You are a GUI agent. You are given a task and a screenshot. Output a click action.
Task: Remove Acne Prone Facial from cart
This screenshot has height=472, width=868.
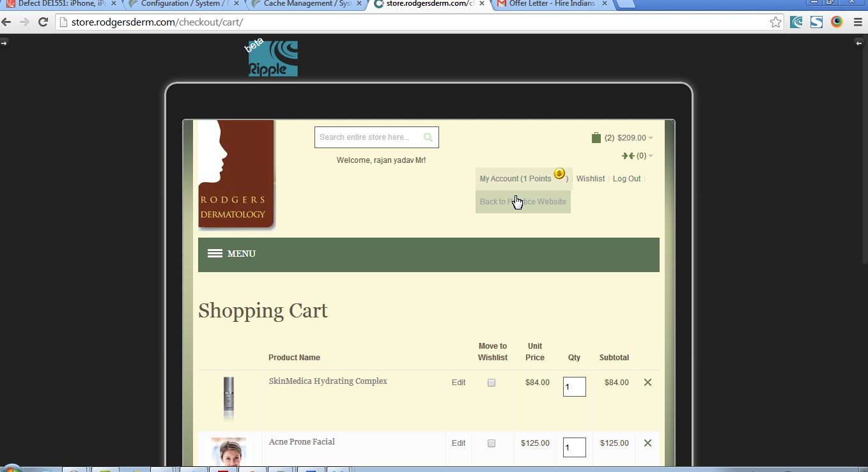coord(647,443)
